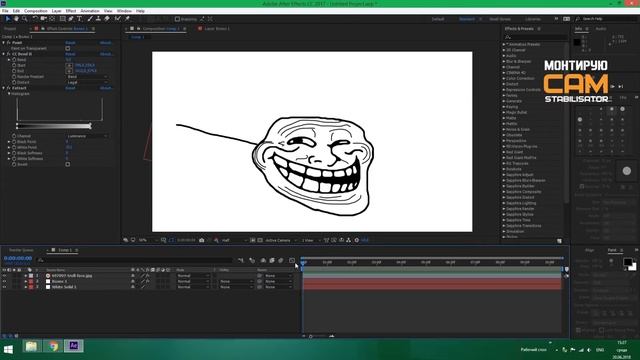Open Active Camera view dropdown
The height and width of the screenshot is (360, 640).
click(x=280, y=240)
